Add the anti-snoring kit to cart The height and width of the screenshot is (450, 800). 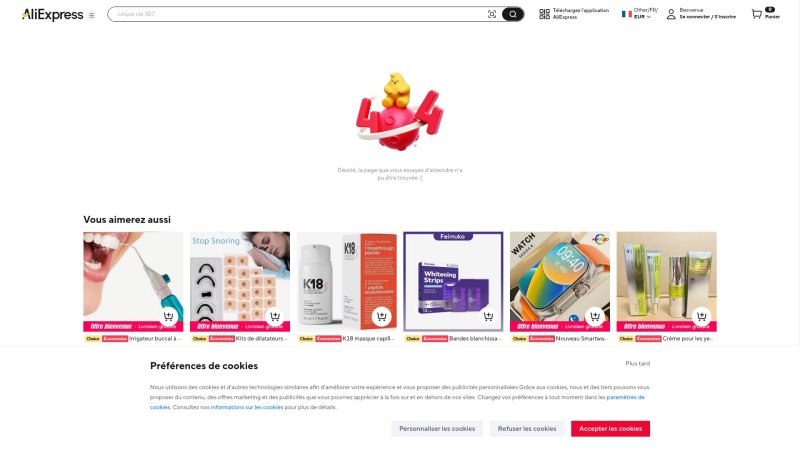[x=275, y=316]
